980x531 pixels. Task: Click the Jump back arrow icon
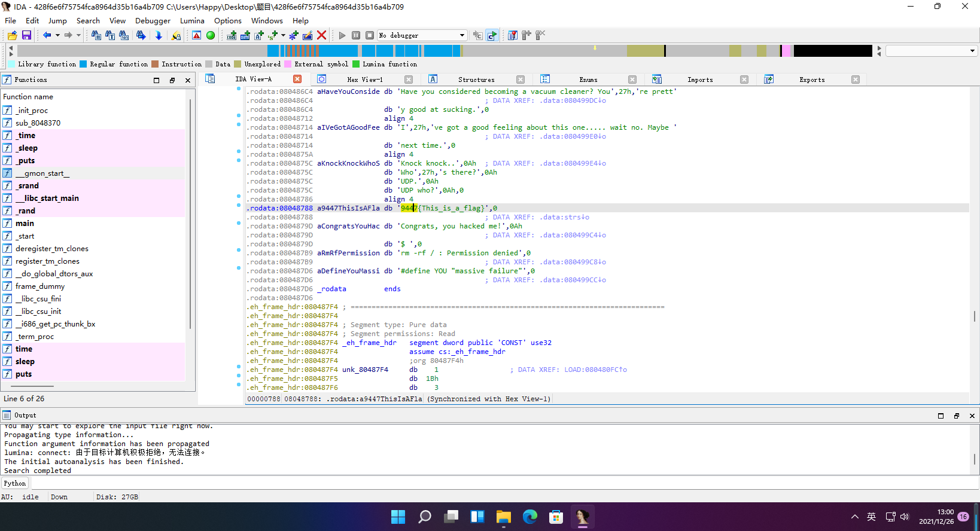click(47, 35)
